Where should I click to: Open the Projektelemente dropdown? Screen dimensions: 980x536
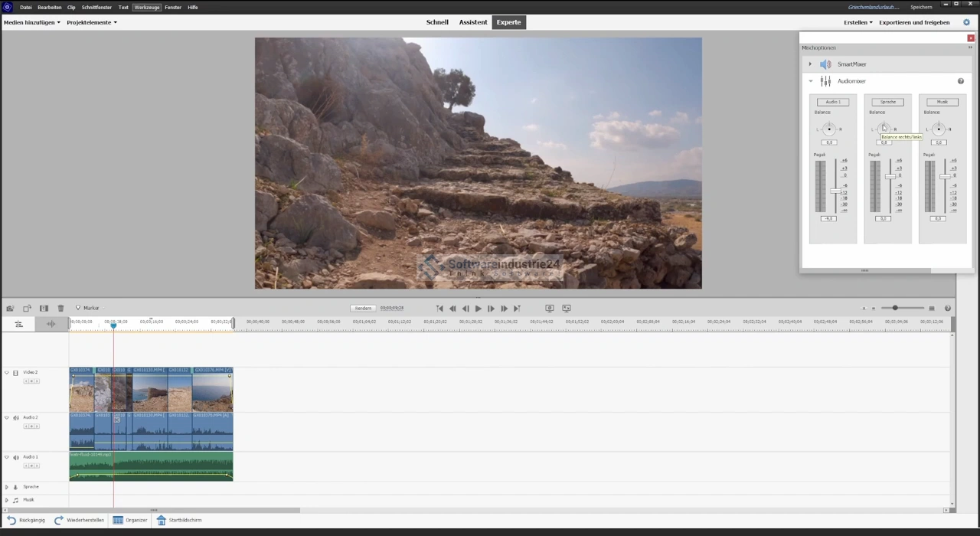[x=92, y=22]
